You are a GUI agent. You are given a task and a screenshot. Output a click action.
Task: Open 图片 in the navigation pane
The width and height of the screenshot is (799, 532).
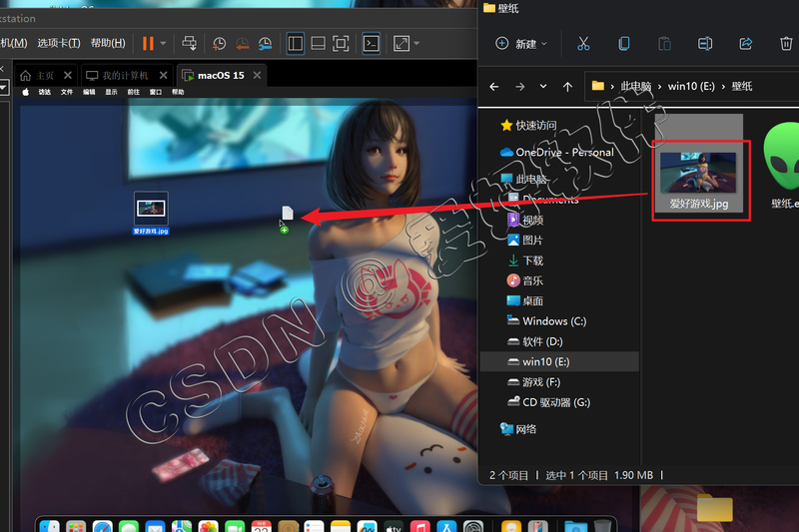coord(525,241)
